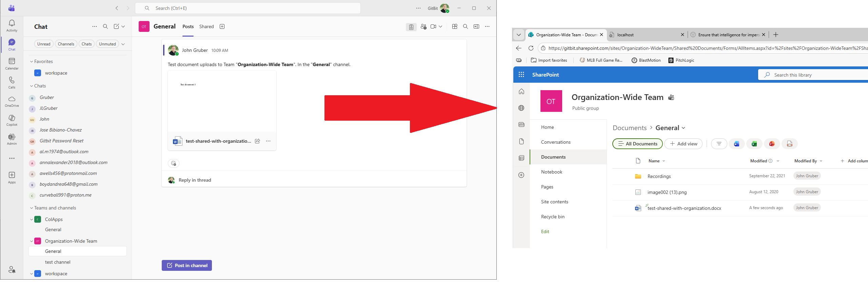Search within the Chat list

coord(105,26)
